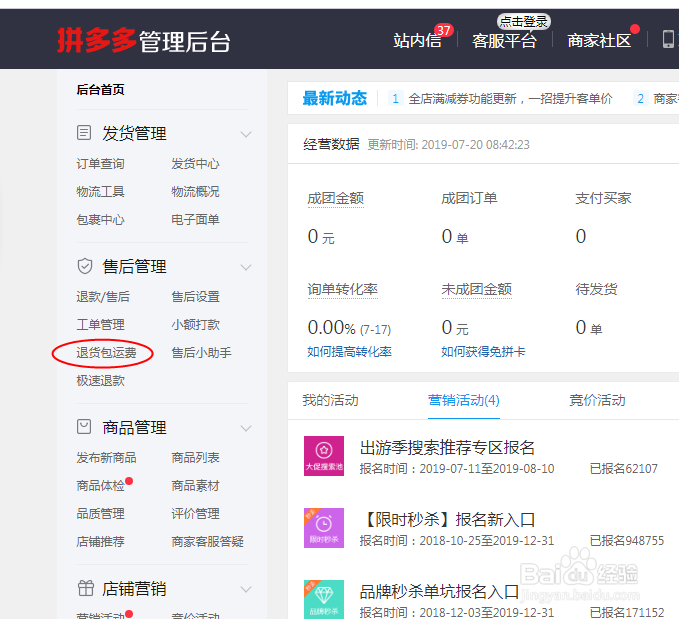
Task: Open 站内信 messages in header
Action: click(417, 41)
